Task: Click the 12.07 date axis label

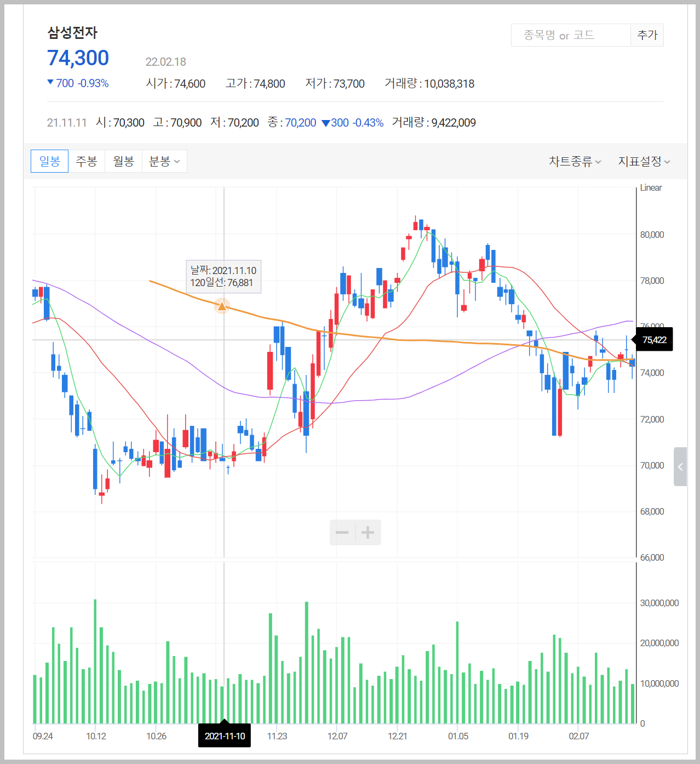Action: click(337, 736)
